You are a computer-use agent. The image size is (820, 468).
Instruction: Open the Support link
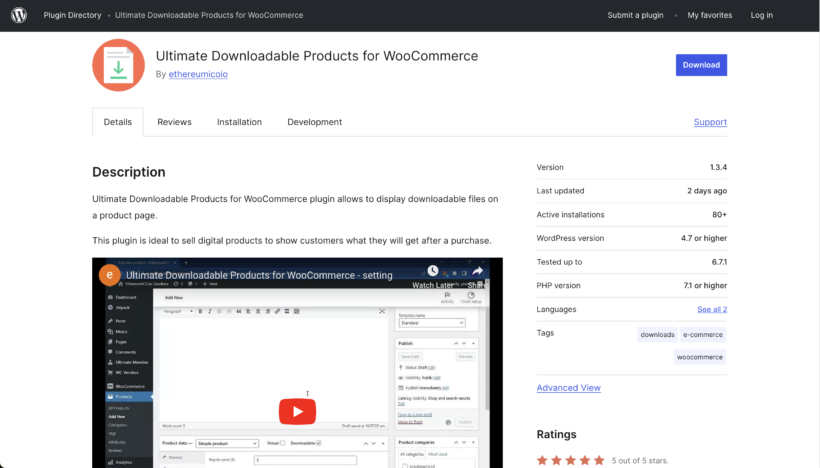point(710,122)
